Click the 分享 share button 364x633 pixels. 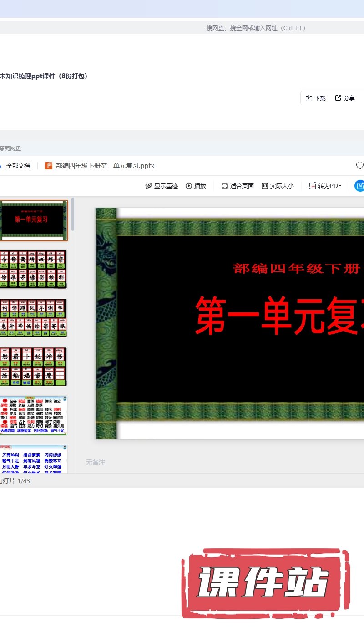click(x=344, y=98)
